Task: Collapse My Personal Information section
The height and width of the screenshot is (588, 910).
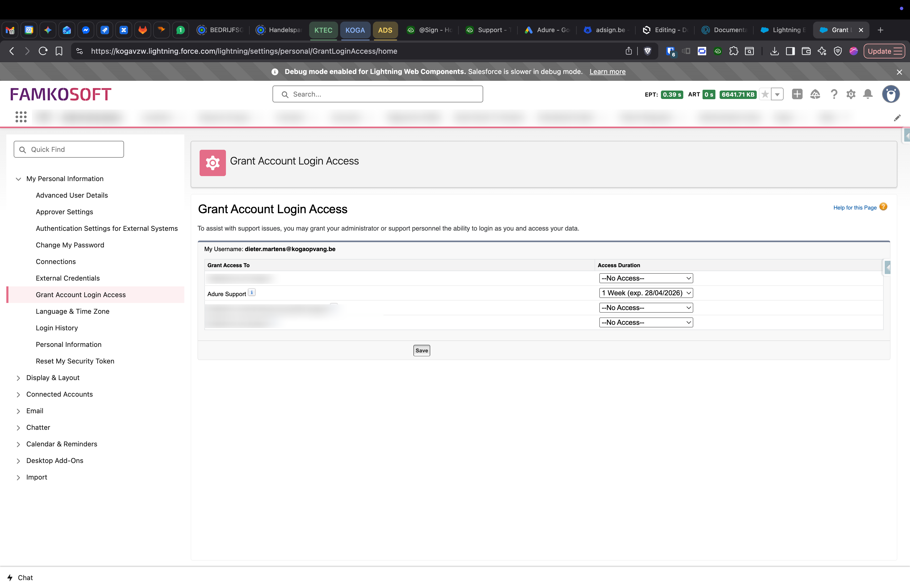Action: (x=18, y=179)
